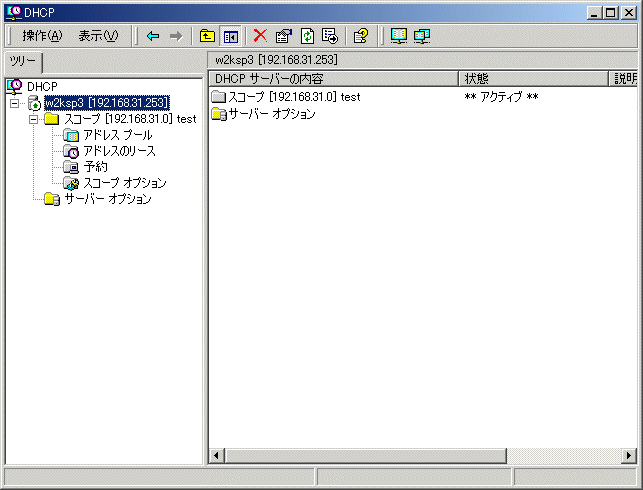Screen dimensions: 643x490
Task: Click the 説明 column header
Action: [622, 78]
